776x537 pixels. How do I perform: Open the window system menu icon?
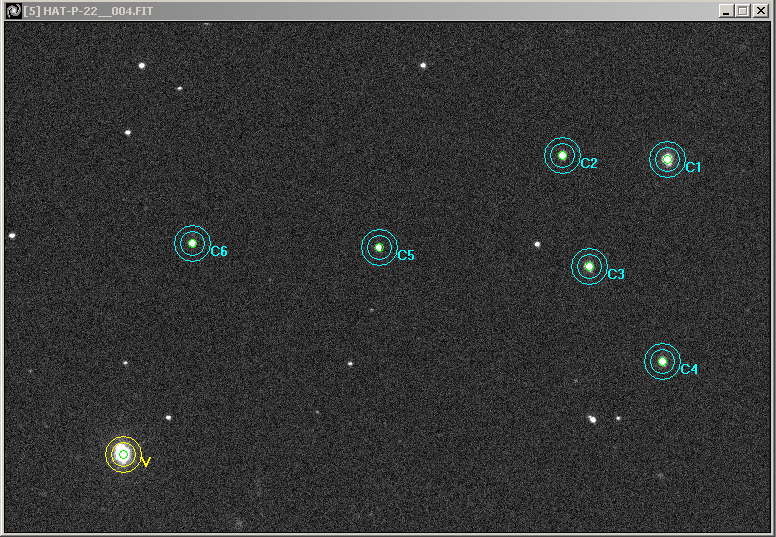click(x=13, y=10)
